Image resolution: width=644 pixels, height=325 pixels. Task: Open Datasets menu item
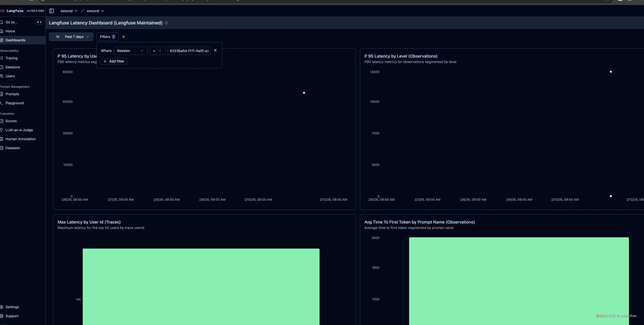[13, 148]
